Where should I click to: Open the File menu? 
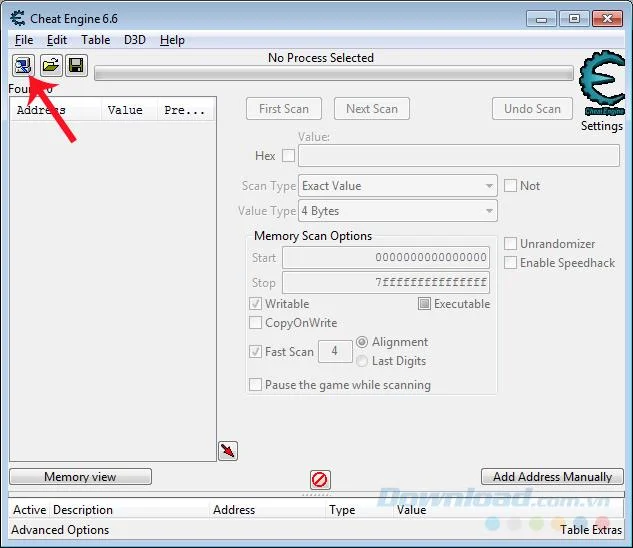point(24,40)
